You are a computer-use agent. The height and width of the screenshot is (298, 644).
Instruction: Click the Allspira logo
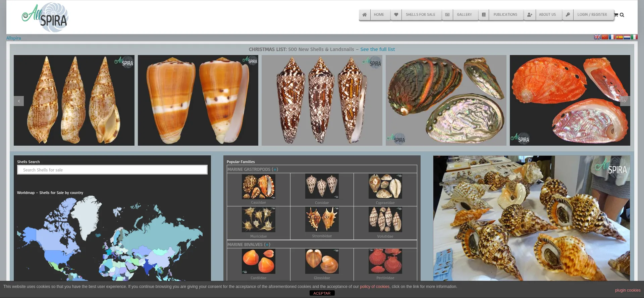(x=45, y=17)
